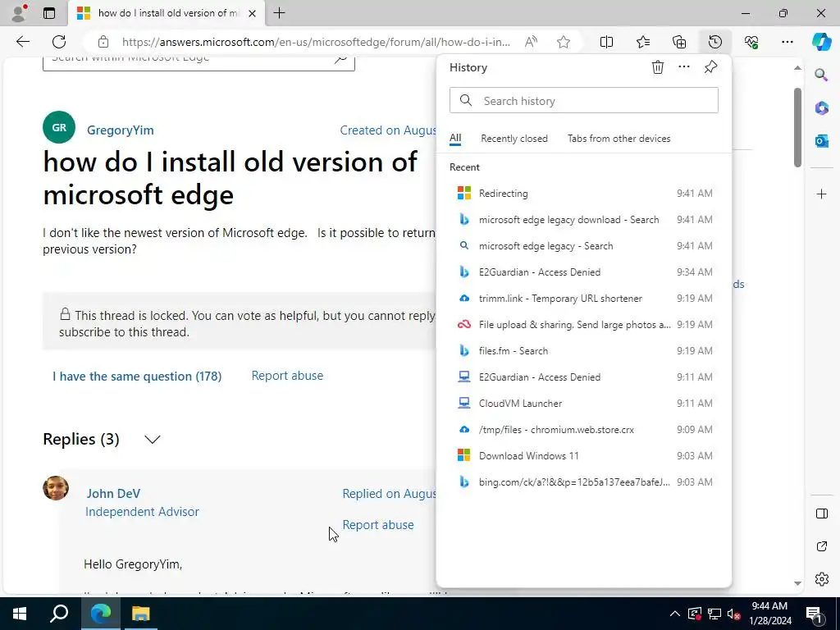This screenshot has height=630, width=840.
Task: Click the Search history field
Action: (584, 101)
